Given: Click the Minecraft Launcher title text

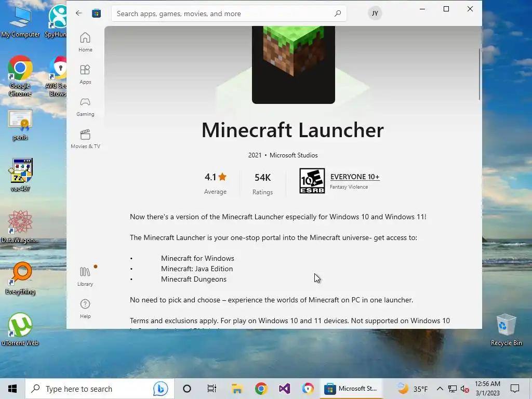Looking at the screenshot, I should click(292, 130).
